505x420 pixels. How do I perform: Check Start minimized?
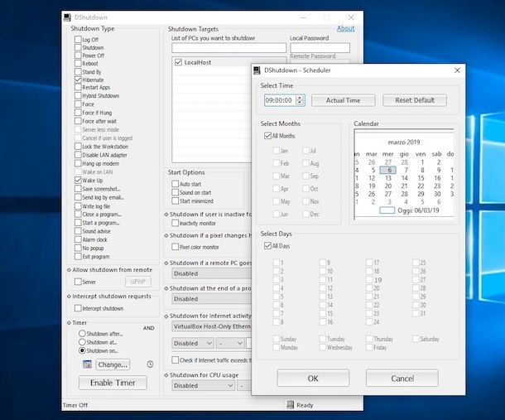pyautogui.click(x=176, y=200)
